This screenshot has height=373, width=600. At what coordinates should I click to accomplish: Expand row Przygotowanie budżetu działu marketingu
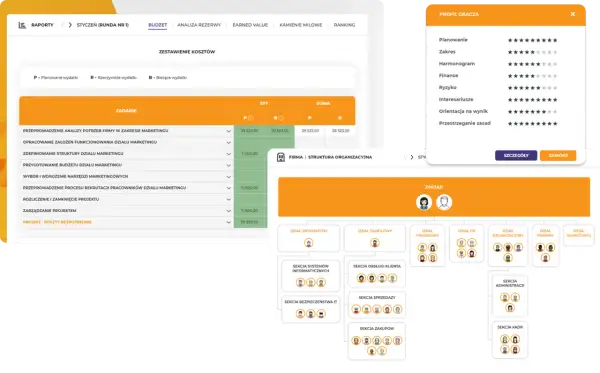pos(228,166)
